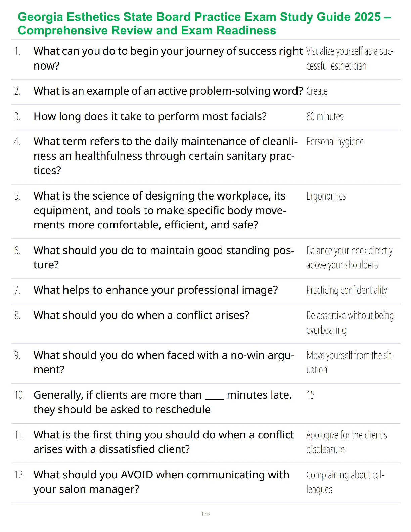Click the no-win argument question
Screen dimensions: 411x532
coord(164,362)
